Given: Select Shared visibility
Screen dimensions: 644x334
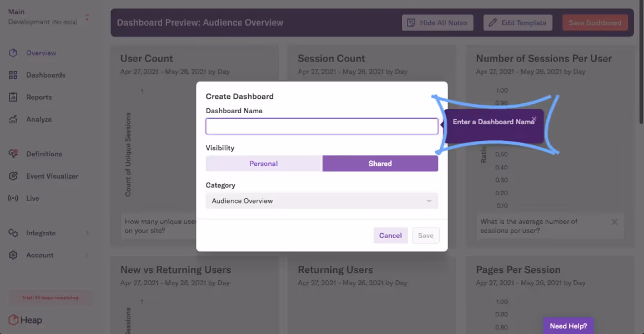Looking at the screenshot, I should click(380, 163).
